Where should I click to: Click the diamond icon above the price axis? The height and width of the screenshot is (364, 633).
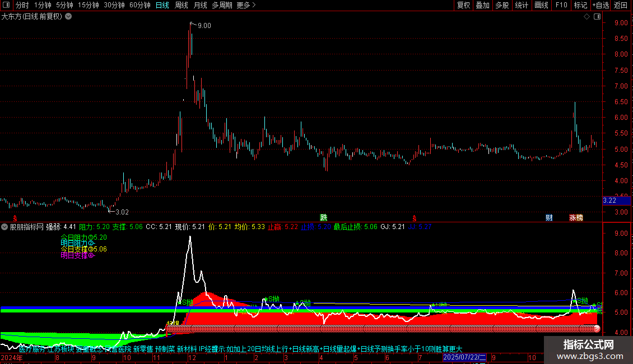[587, 17]
